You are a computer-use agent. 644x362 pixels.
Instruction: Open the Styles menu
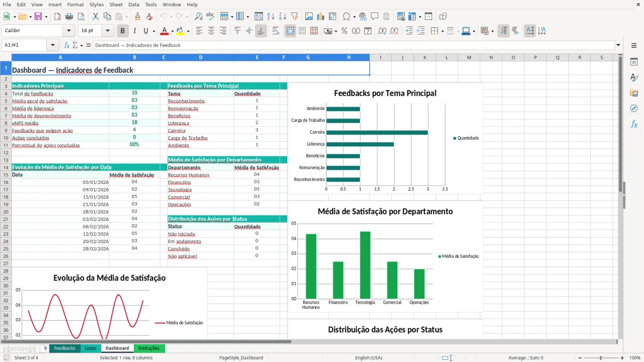97,4
